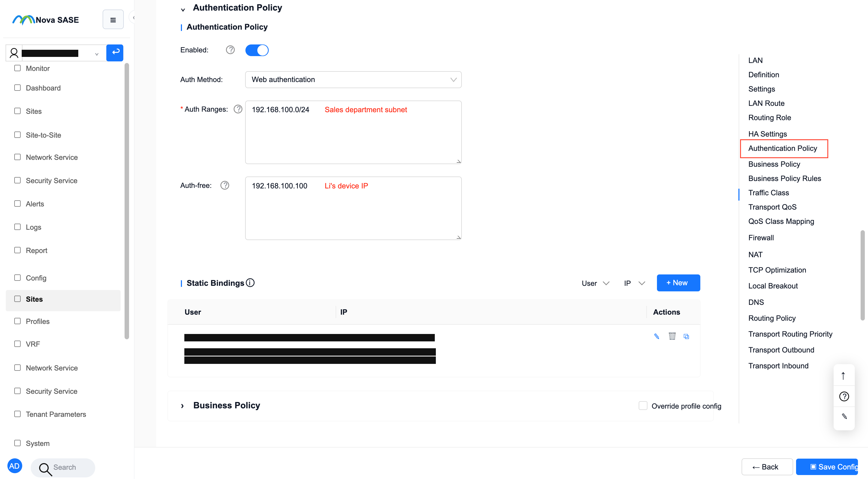The width and height of the screenshot is (868, 479).
Task: Jump to QoS Class Mapping section
Action: (781, 222)
